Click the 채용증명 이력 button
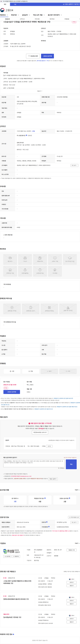 pyautogui.click(x=71, y=550)
